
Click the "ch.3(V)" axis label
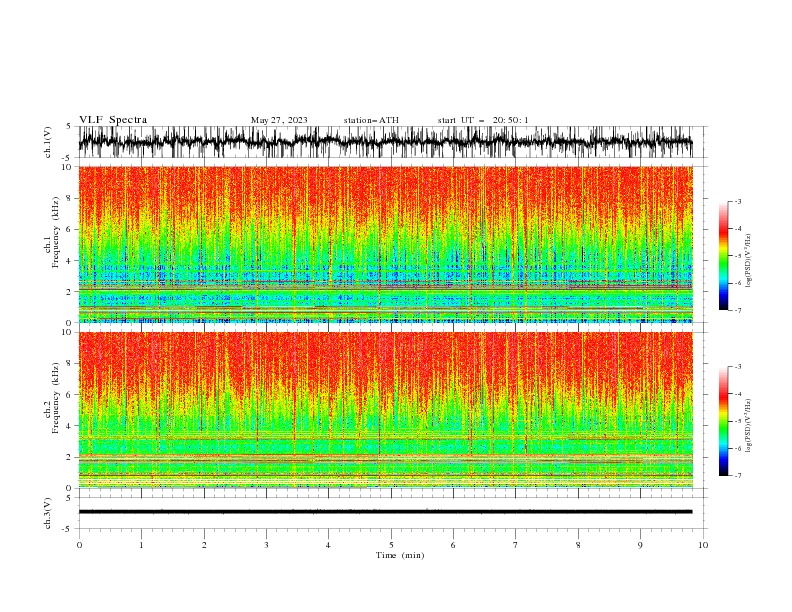pyautogui.click(x=48, y=513)
